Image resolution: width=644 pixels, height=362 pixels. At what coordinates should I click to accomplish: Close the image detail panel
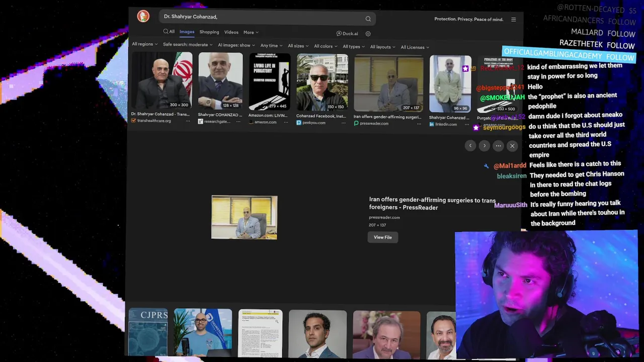pyautogui.click(x=512, y=146)
